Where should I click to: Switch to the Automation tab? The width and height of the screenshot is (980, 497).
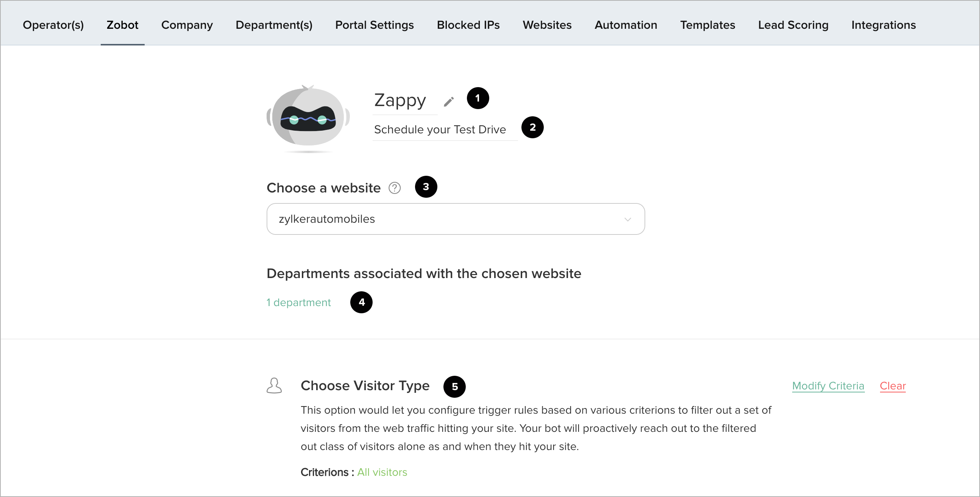click(x=626, y=25)
